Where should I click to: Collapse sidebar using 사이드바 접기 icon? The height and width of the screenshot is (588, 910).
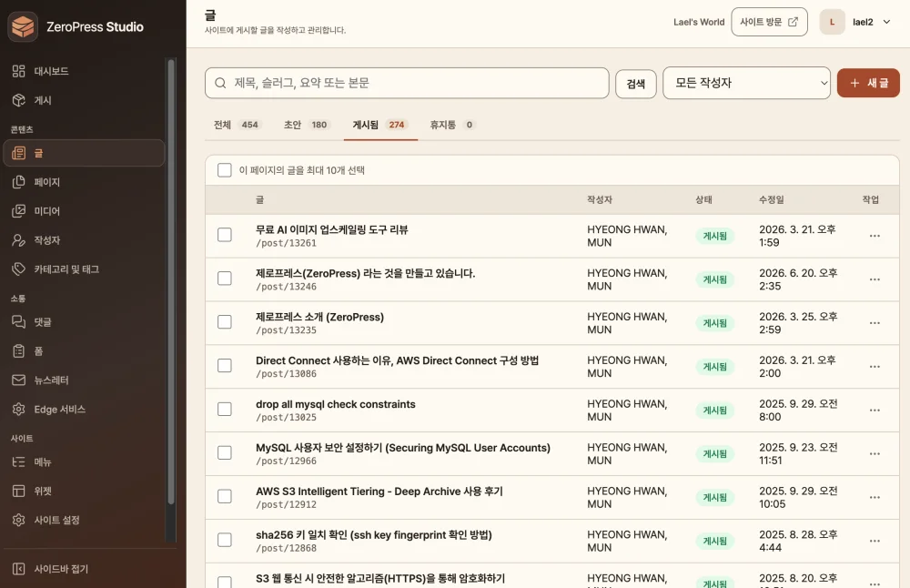pyautogui.click(x=18, y=568)
